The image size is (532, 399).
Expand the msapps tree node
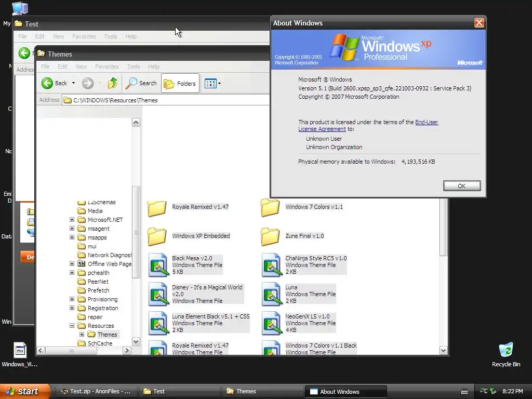coord(72,237)
